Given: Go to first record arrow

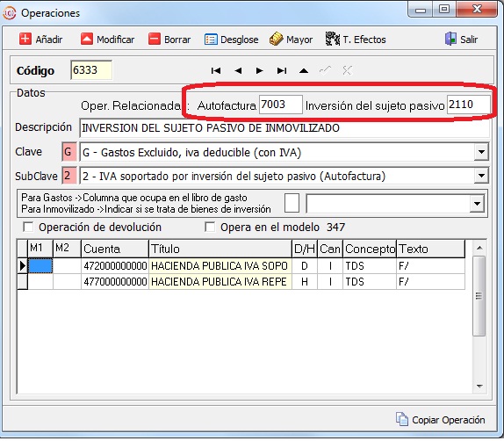Looking at the screenshot, I should [216, 70].
